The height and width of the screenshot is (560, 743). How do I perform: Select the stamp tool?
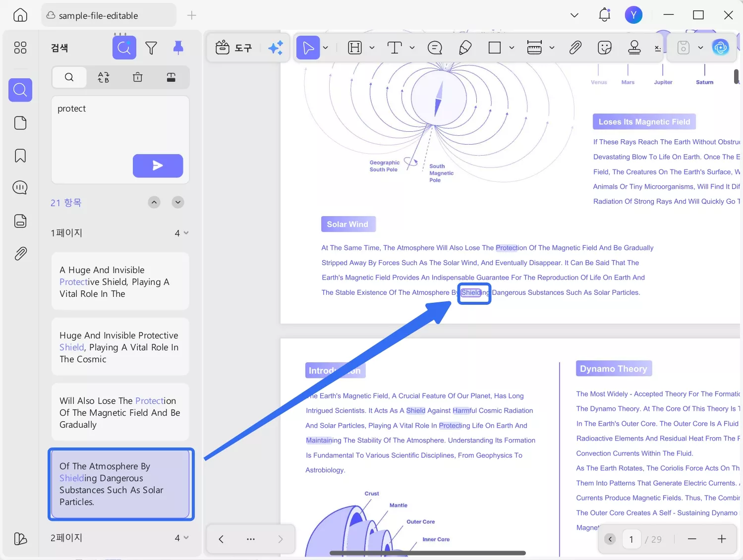pyautogui.click(x=634, y=48)
